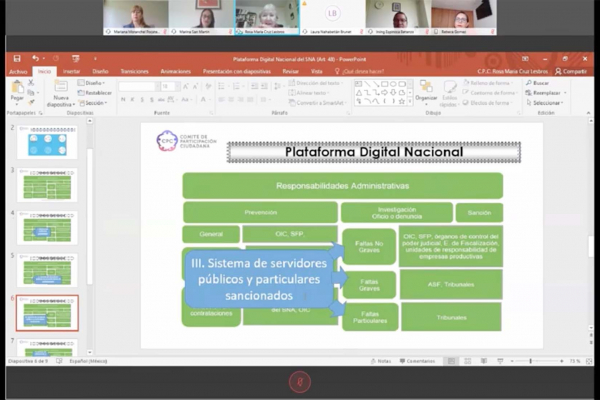
Task: Clear formatting with the eraser A icon
Action: 208,87
